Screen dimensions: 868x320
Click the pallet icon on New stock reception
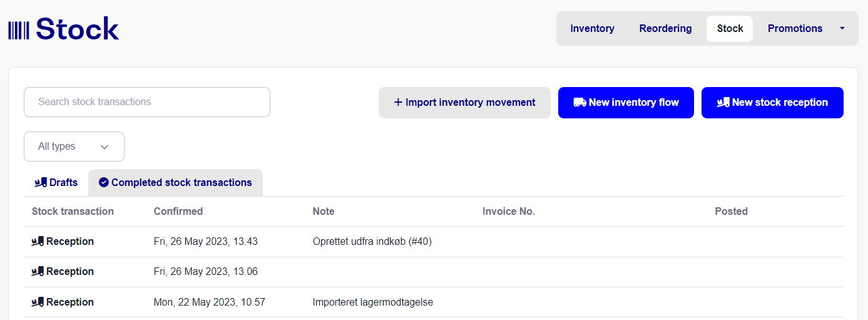coord(723,102)
